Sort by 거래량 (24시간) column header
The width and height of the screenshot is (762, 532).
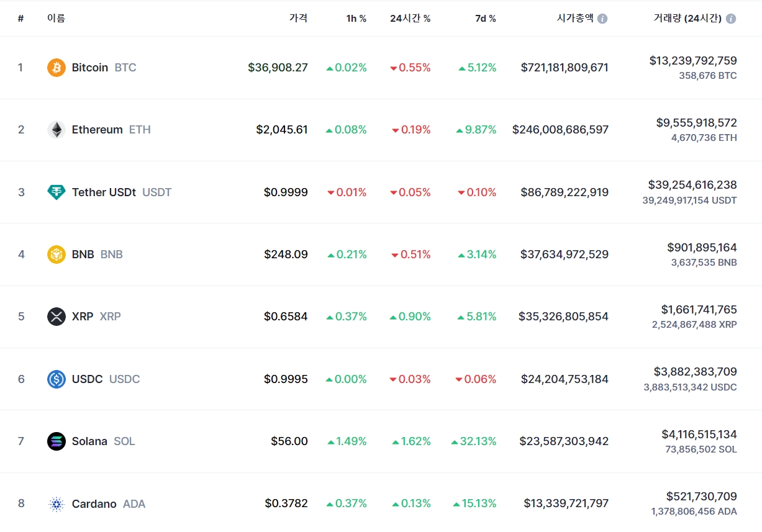(x=687, y=19)
